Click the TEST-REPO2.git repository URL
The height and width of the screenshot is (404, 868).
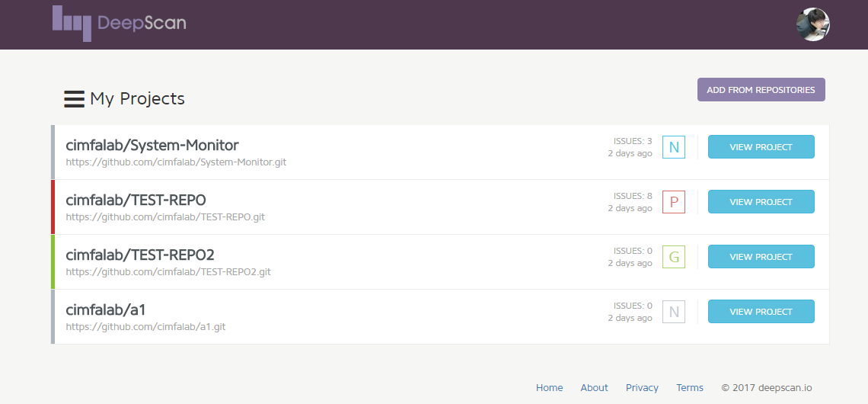coord(168,272)
